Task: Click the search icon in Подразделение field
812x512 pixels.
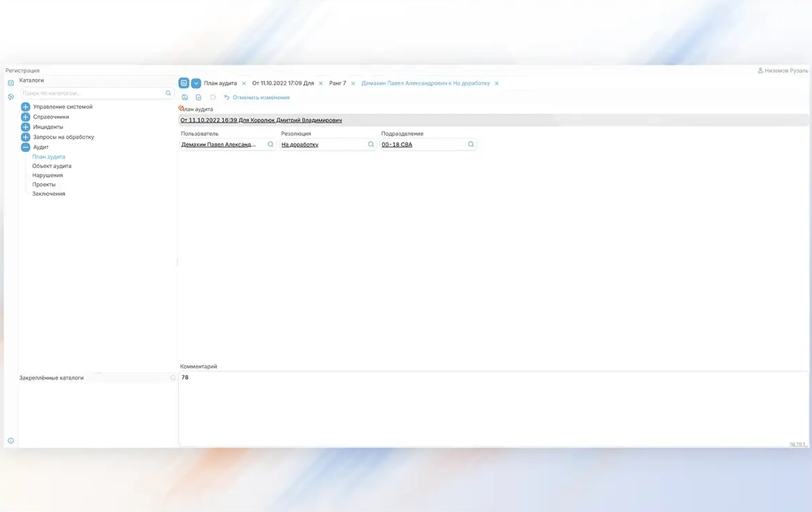Action: click(x=471, y=145)
